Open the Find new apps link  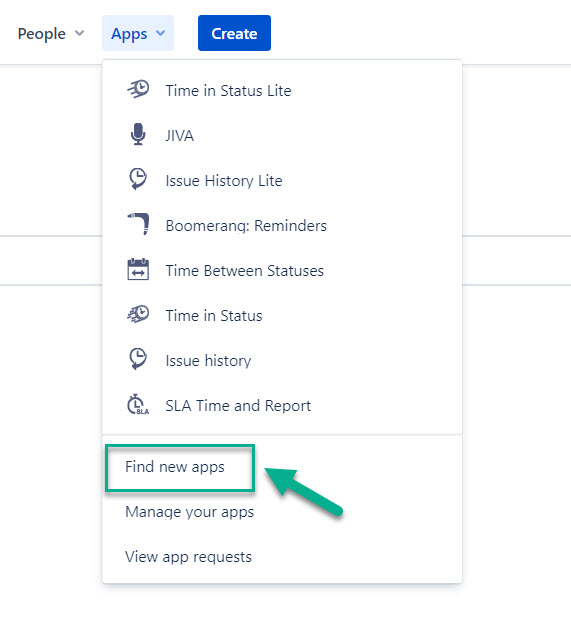pyautogui.click(x=175, y=467)
